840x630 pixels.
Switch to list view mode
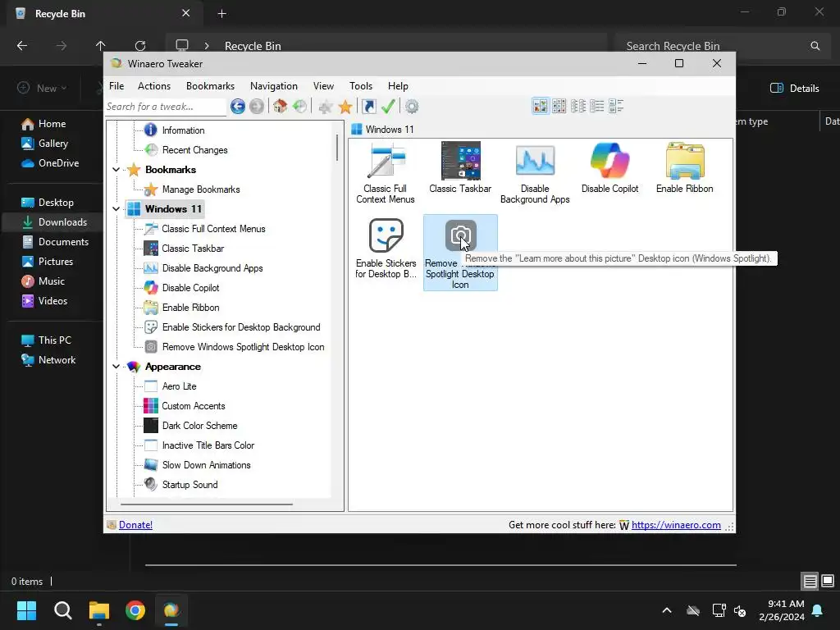(x=578, y=106)
